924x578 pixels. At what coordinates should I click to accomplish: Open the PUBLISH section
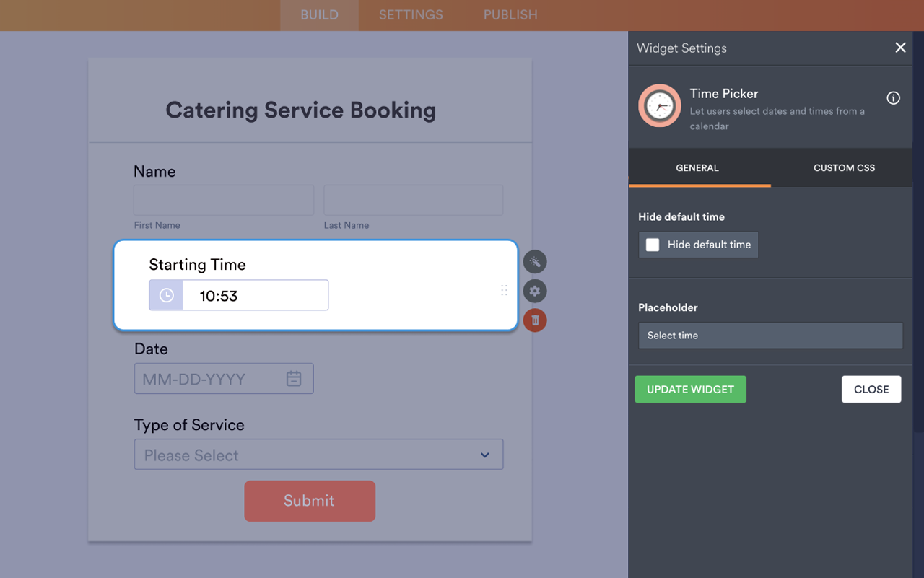[510, 14]
